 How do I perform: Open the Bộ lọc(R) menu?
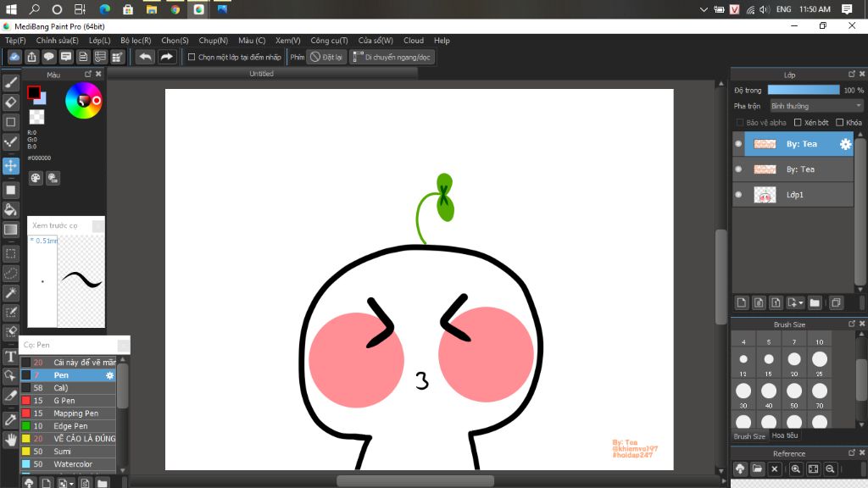click(x=136, y=41)
